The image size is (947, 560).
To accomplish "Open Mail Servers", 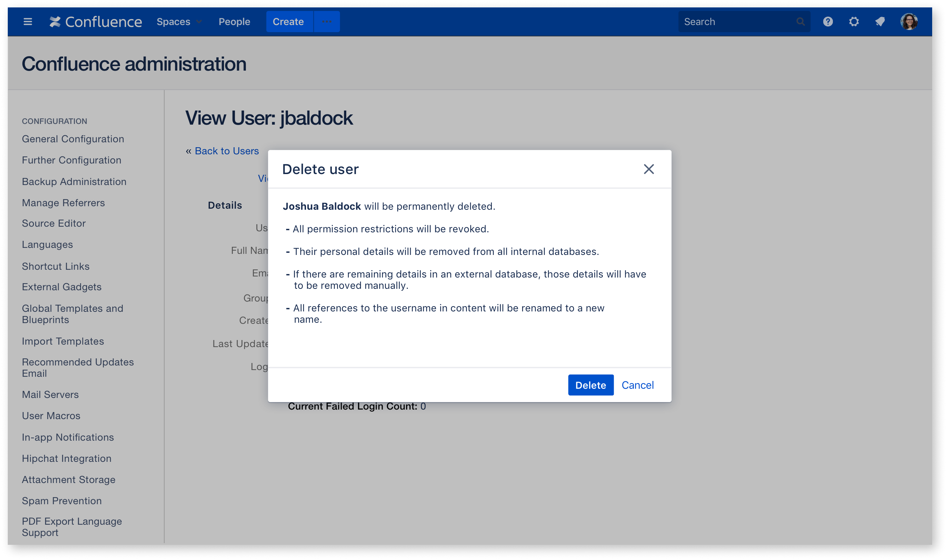I will [50, 394].
